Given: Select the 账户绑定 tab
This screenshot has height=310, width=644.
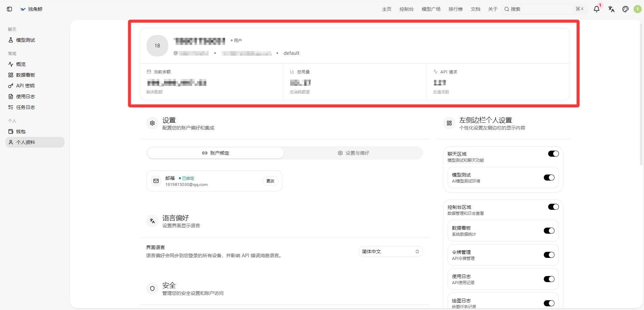Looking at the screenshot, I should 216,153.
